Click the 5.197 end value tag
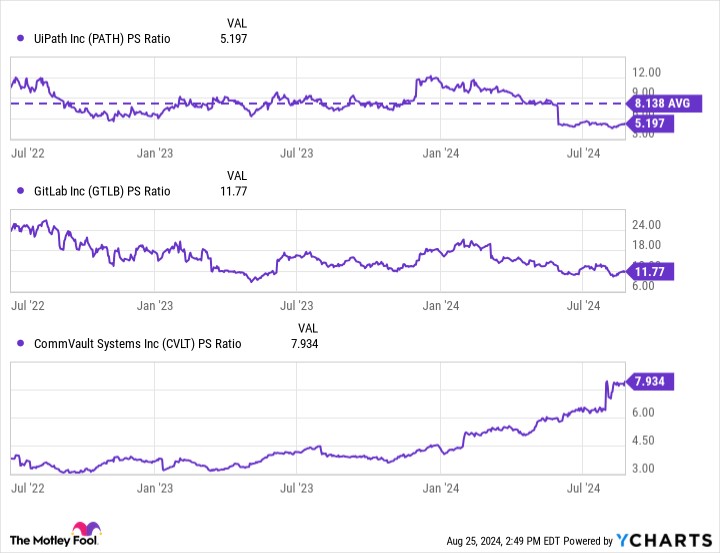Screen dimensions: 720x553 click(649, 123)
